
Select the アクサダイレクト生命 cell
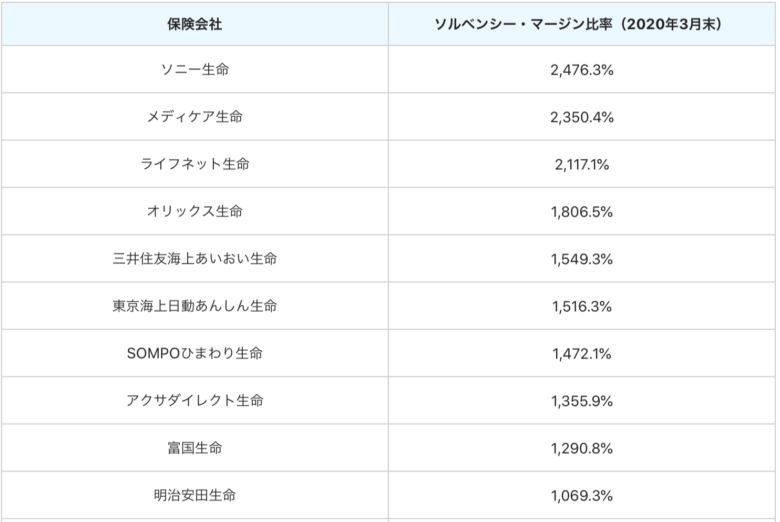tap(195, 400)
